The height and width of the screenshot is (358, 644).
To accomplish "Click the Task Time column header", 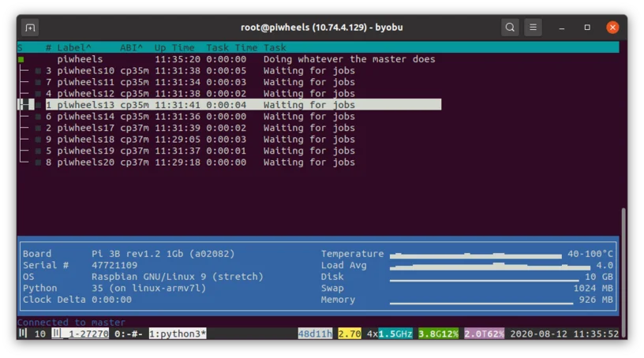I will click(232, 47).
